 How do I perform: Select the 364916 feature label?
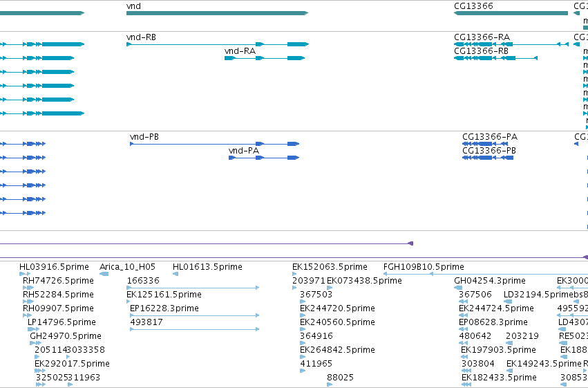(x=316, y=336)
